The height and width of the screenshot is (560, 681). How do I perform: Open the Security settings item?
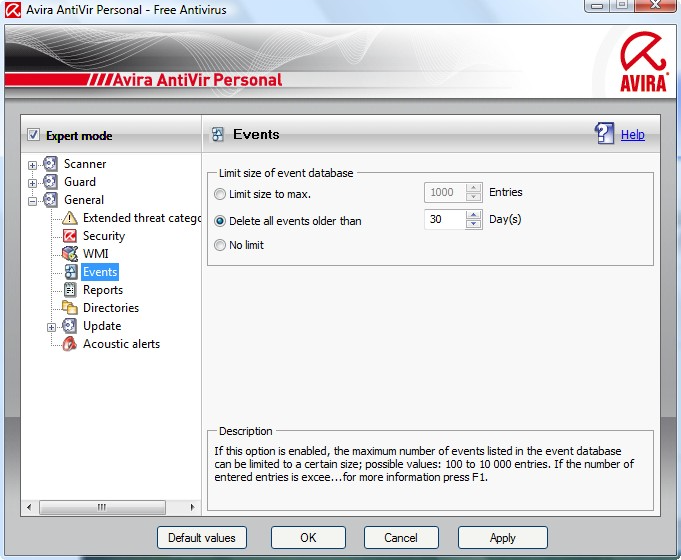coord(104,236)
